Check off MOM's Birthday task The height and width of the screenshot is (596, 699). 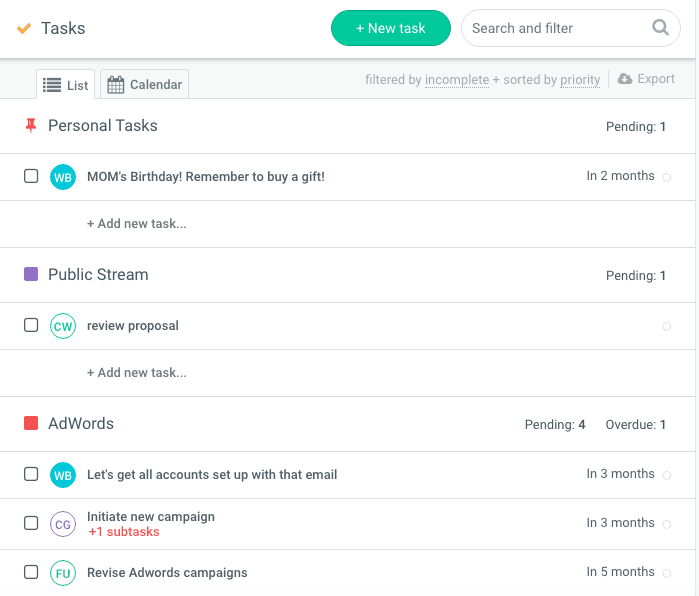[31, 176]
